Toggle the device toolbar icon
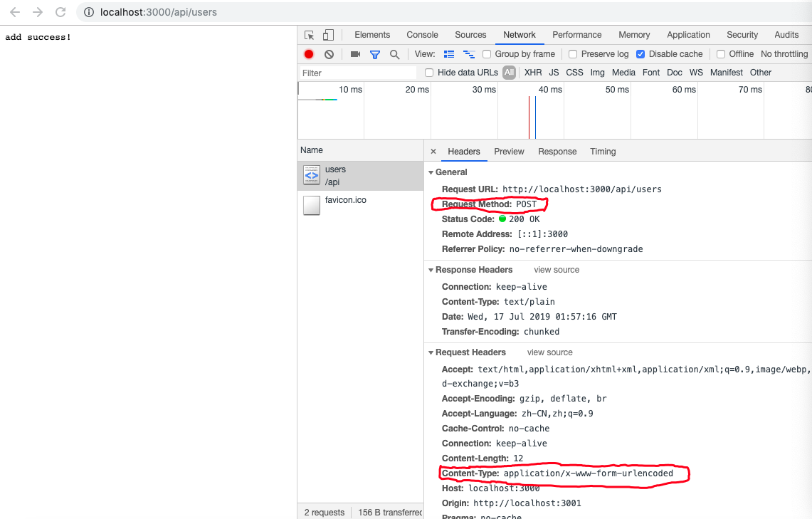The height and width of the screenshot is (519, 812). (x=328, y=34)
